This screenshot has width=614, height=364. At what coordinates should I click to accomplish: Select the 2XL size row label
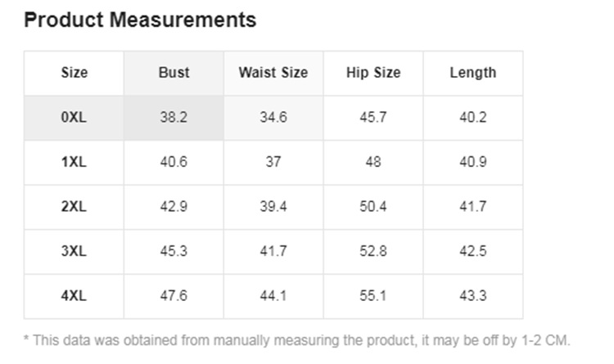pyautogui.click(x=74, y=207)
